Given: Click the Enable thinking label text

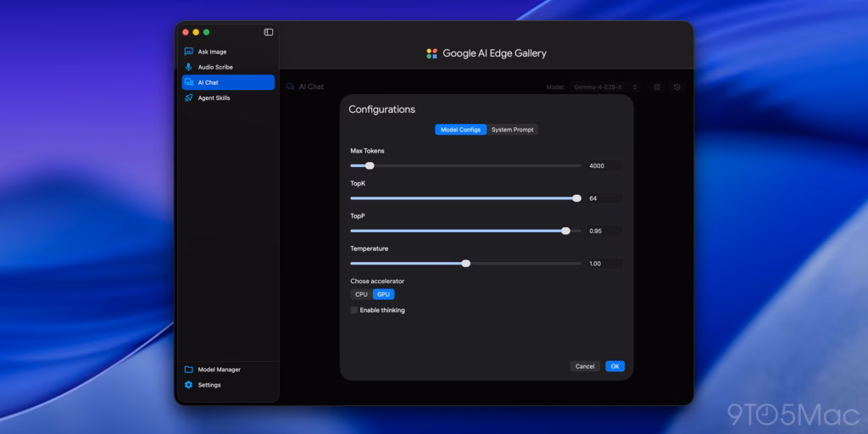Looking at the screenshot, I should pyautogui.click(x=382, y=310).
